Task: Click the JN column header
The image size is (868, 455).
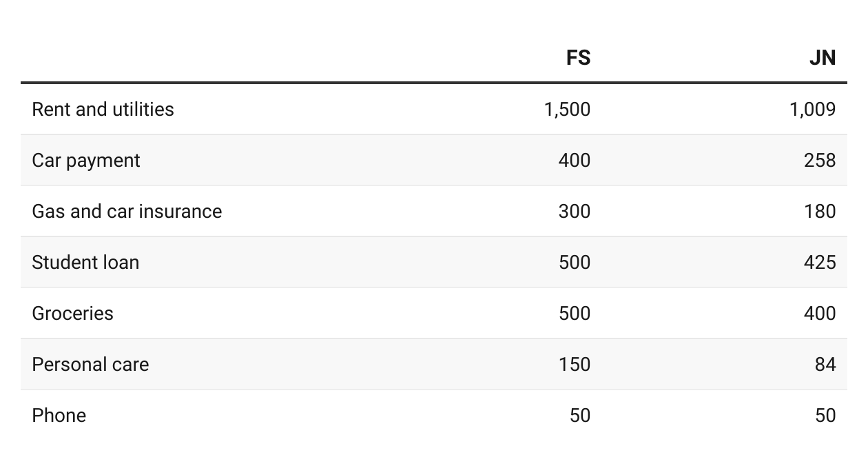Action: coord(822,58)
